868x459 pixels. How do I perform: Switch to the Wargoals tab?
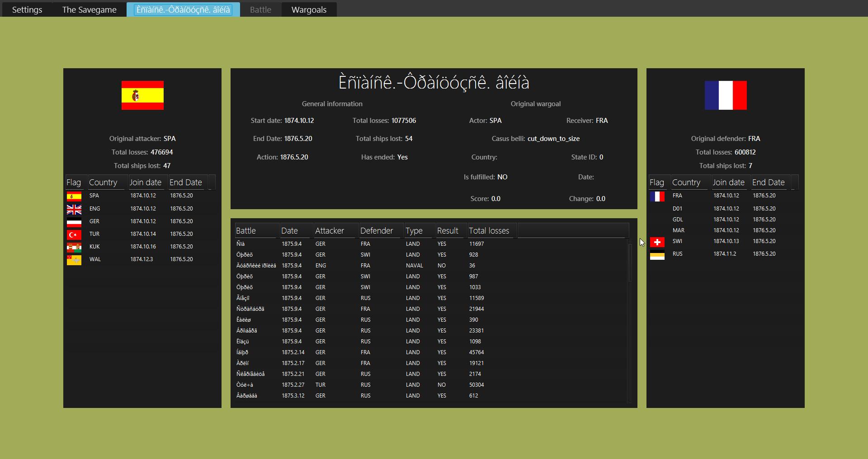click(x=309, y=9)
